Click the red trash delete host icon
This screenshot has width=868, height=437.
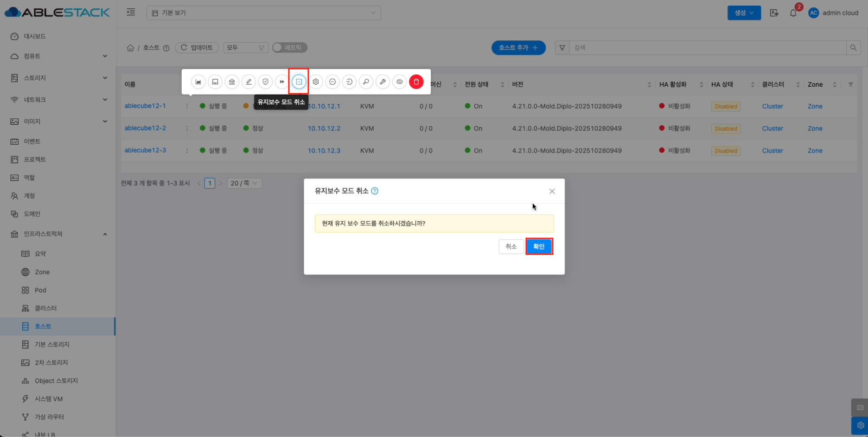pos(416,82)
